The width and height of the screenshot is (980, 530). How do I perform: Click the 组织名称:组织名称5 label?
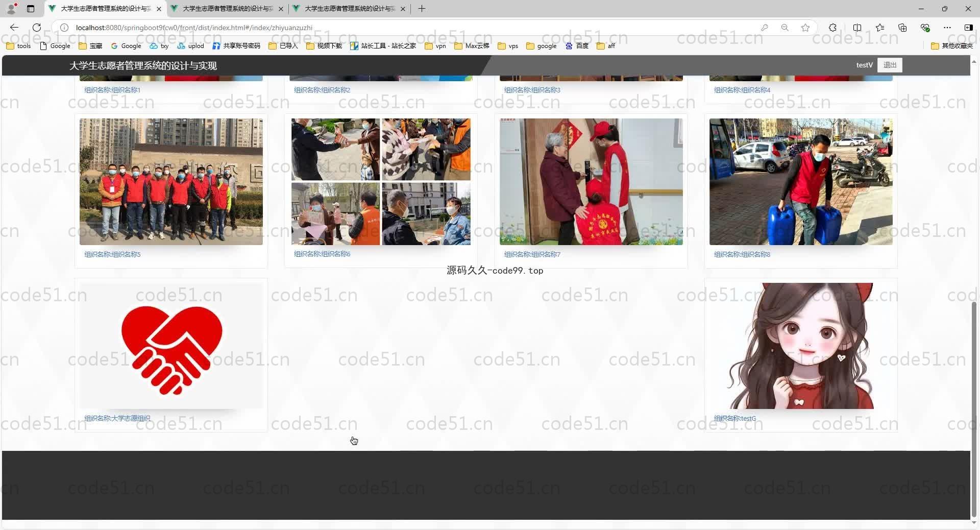112,254
